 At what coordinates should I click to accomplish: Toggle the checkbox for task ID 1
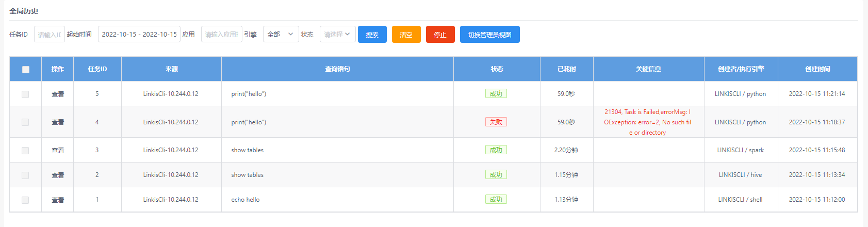point(25,200)
